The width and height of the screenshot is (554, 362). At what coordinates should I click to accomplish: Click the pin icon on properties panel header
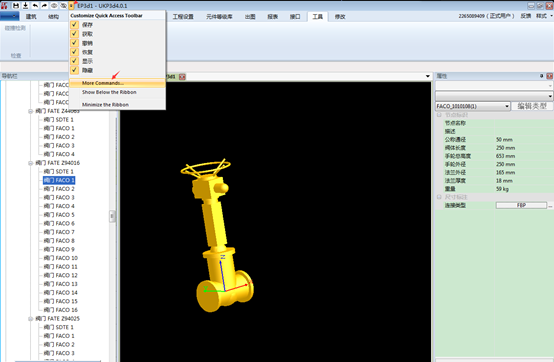(541, 76)
